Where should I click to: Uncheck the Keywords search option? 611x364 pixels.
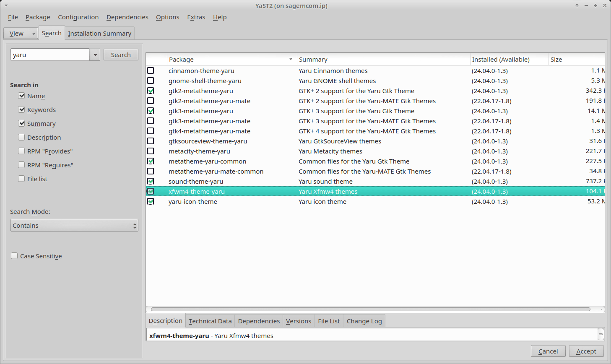(22, 110)
